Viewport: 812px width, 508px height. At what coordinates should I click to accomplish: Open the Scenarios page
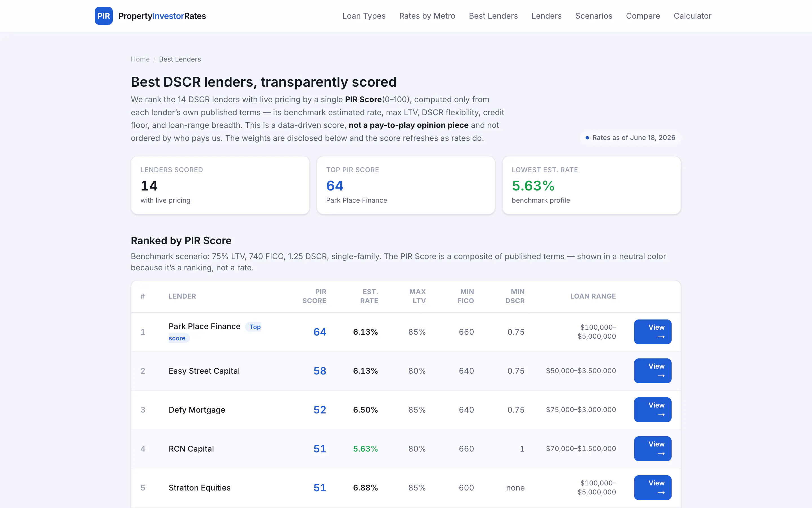[x=593, y=16]
